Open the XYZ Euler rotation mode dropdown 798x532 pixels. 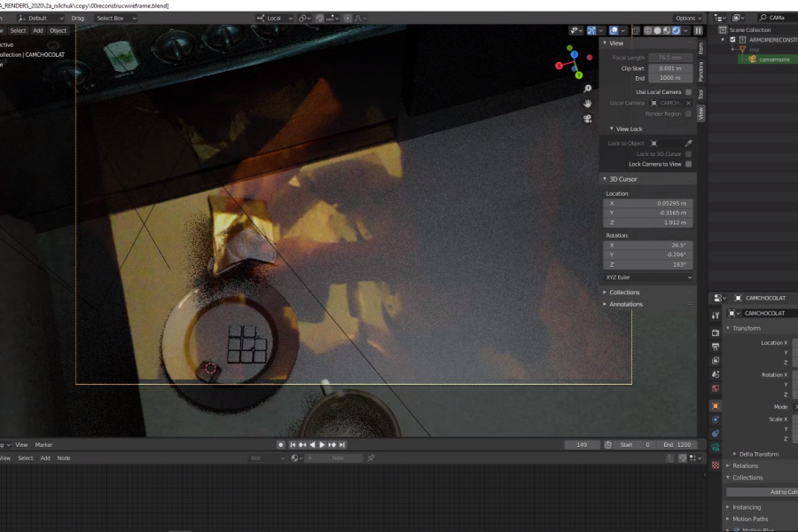pyautogui.click(x=649, y=278)
